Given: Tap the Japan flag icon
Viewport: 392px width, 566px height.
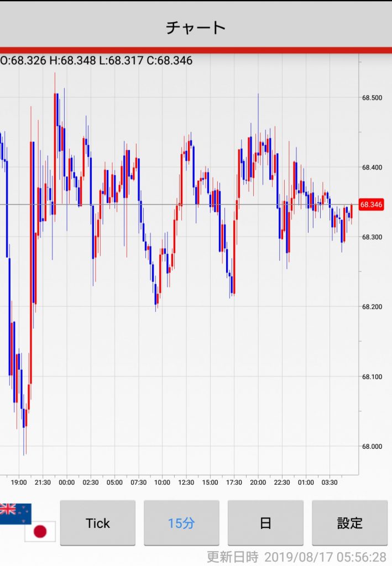Looking at the screenshot, I should pos(40,532).
